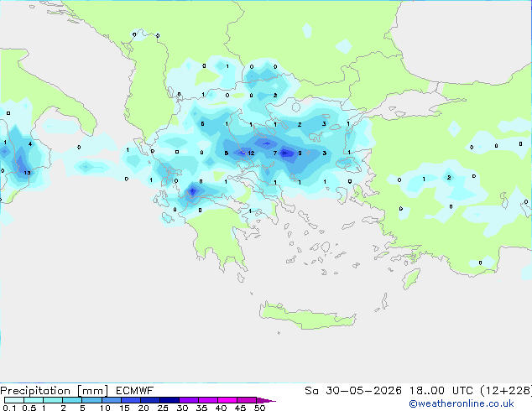Open the weatheronline.co.uk copyright link
This screenshot has width=532, height=411.
click(461, 403)
